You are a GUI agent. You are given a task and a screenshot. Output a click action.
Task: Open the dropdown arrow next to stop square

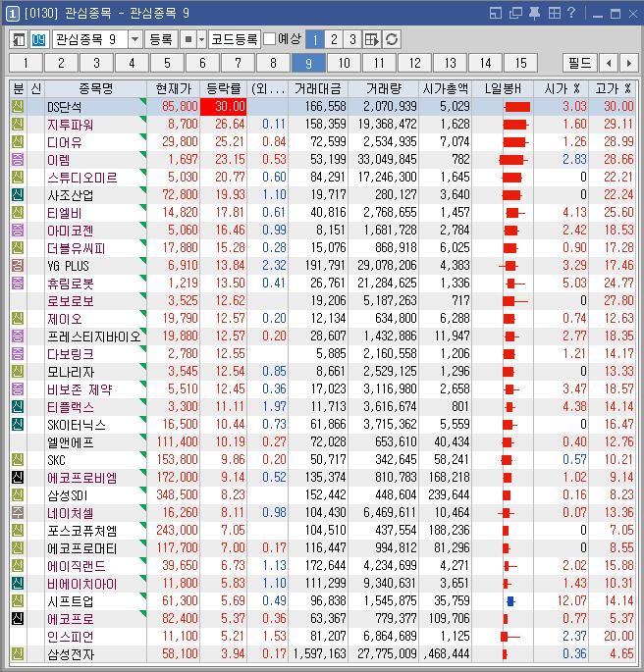pyautogui.click(x=202, y=40)
